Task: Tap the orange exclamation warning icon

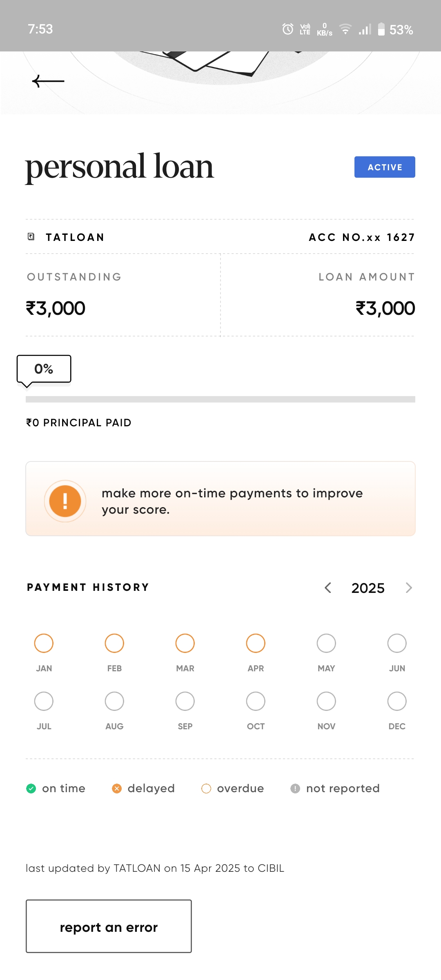Action: (65, 501)
